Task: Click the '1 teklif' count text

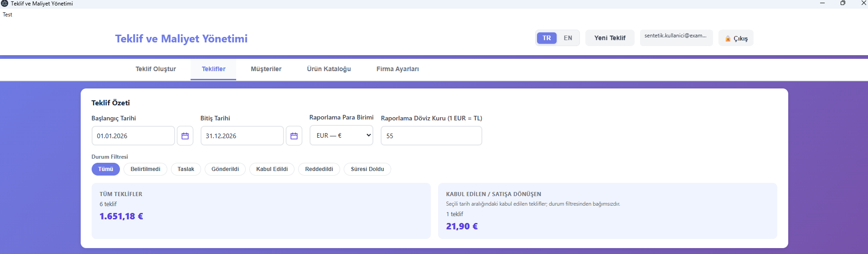Action: point(455,214)
